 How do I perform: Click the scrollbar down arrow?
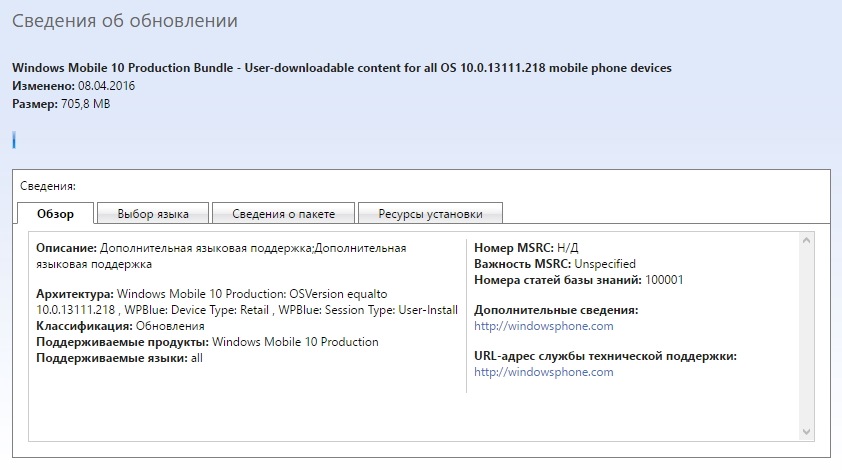(806, 432)
